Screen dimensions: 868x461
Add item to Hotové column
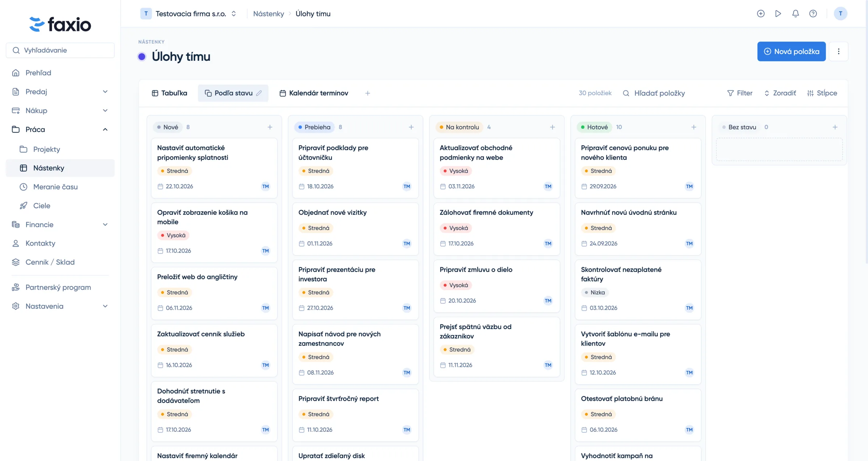click(693, 127)
